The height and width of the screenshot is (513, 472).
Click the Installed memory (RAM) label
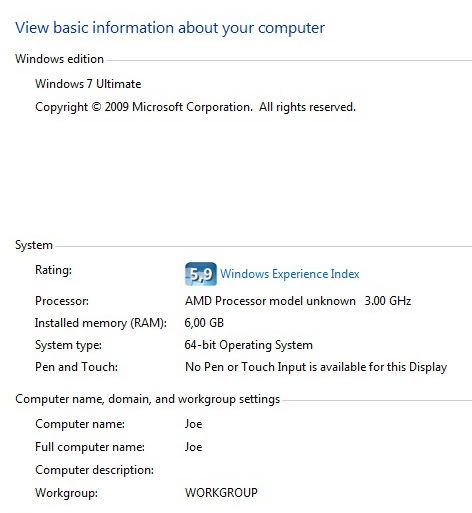pos(101,323)
